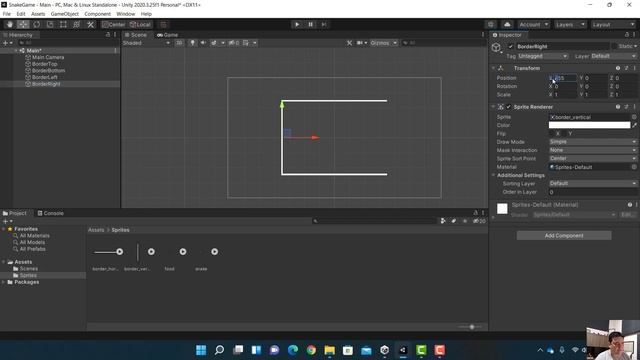Start Play mode
The height and width of the screenshot is (360, 640).
pos(297,24)
